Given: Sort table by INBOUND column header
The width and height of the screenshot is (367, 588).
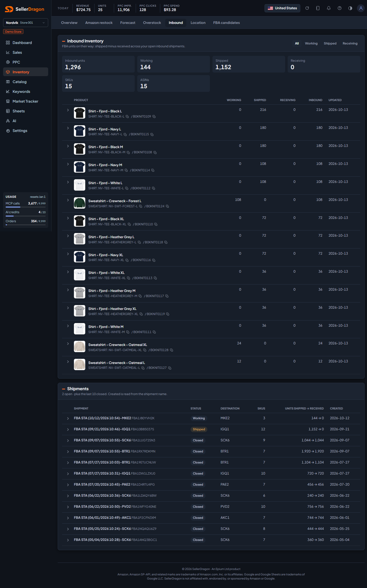Looking at the screenshot, I should pyautogui.click(x=315, y=100).
